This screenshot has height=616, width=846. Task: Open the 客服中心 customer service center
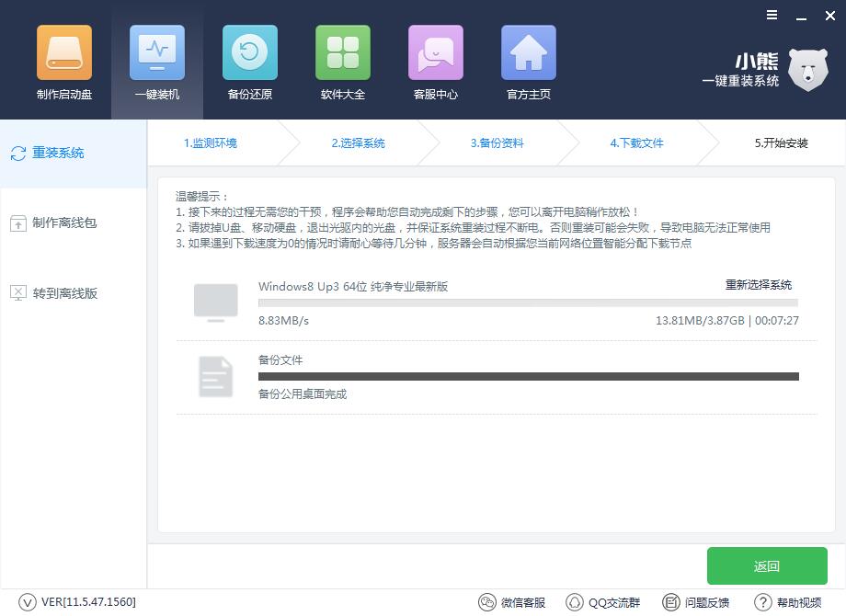[x=435, y=60]
